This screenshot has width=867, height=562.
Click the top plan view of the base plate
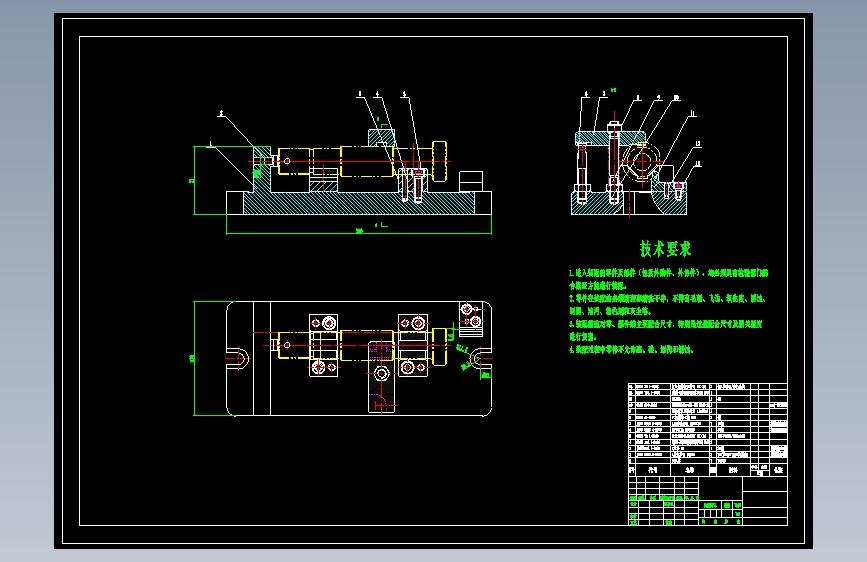pos(359,358)
